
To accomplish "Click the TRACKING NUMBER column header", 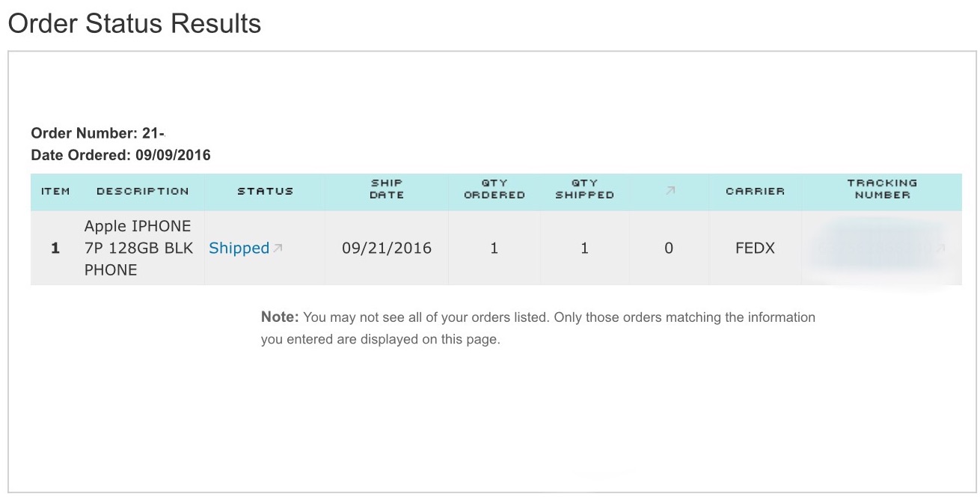I will click(883, 189).
